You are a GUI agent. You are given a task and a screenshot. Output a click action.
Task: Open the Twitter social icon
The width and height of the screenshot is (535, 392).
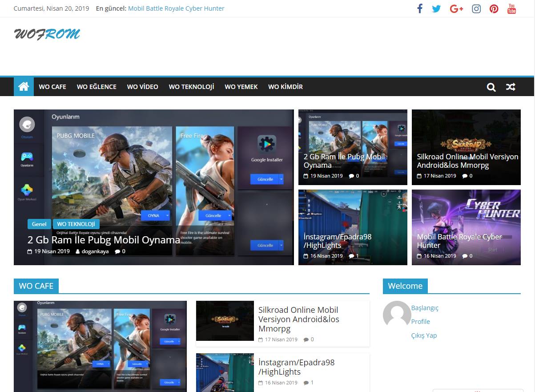pos(436,8)
